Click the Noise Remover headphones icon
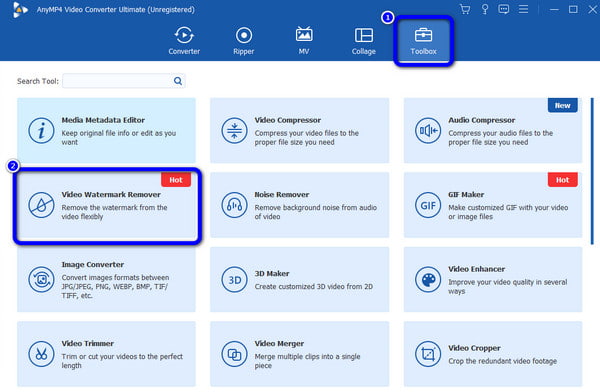Viewport: 600px width, 392px height. pos(234,205)
